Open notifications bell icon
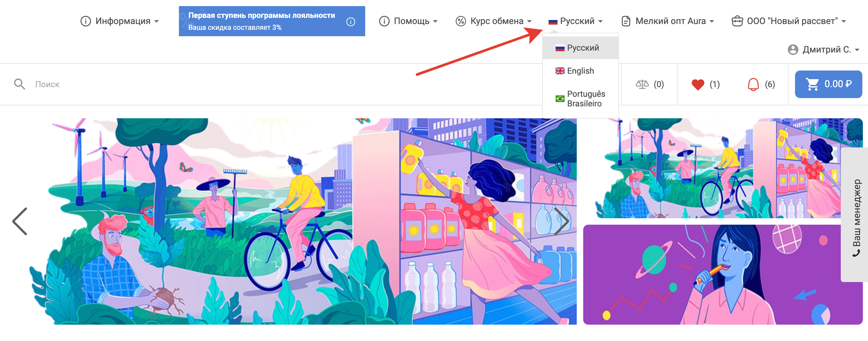 point(753,84)
